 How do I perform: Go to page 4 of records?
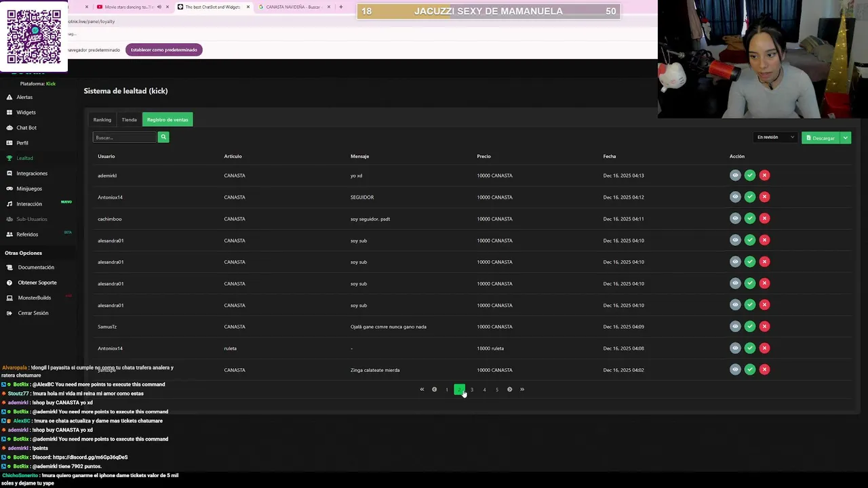484,389
